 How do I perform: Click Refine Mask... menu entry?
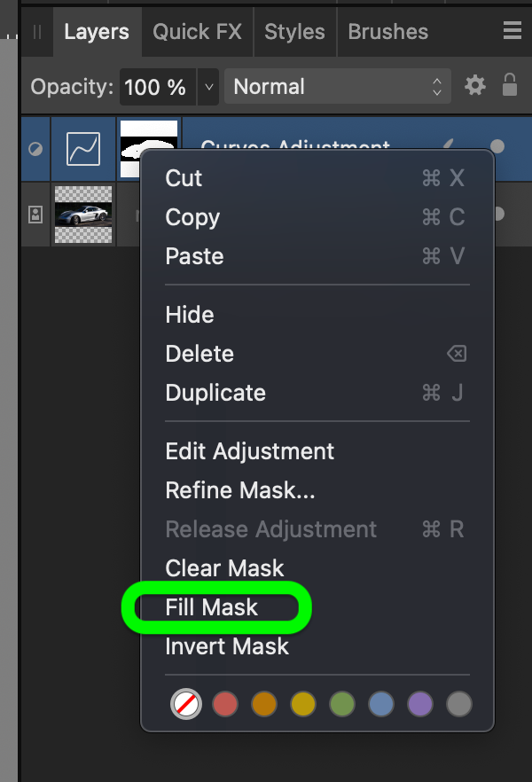tap(239, 490)
